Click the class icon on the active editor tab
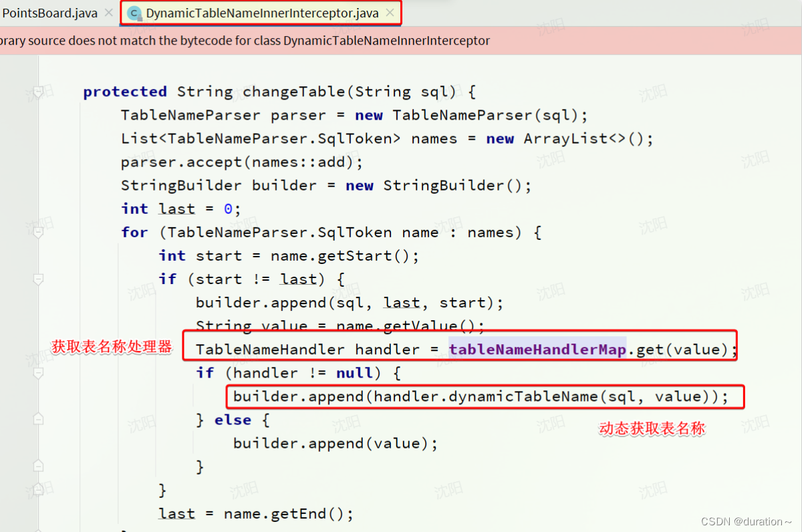This screenshot has height=532, width=802. coord(134,12)
